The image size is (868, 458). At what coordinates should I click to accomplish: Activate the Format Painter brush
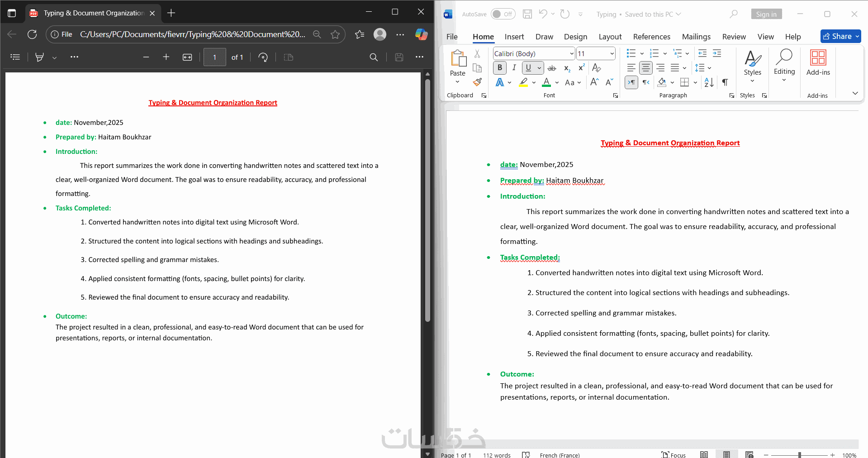(477, 82)
